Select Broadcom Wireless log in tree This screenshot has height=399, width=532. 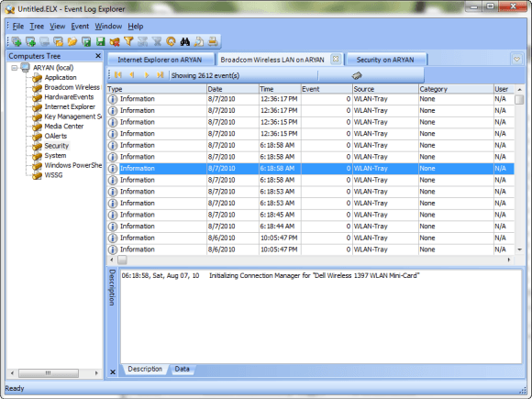click(x=72, y=87)
